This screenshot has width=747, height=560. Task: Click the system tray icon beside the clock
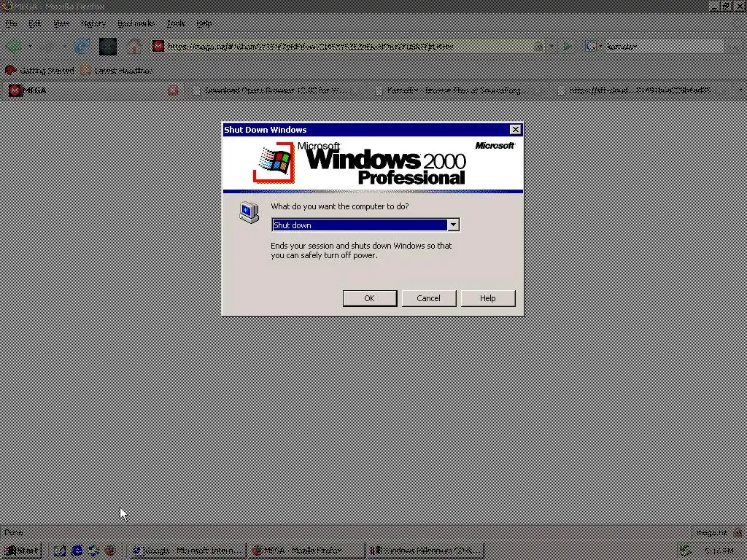(686, 551)
